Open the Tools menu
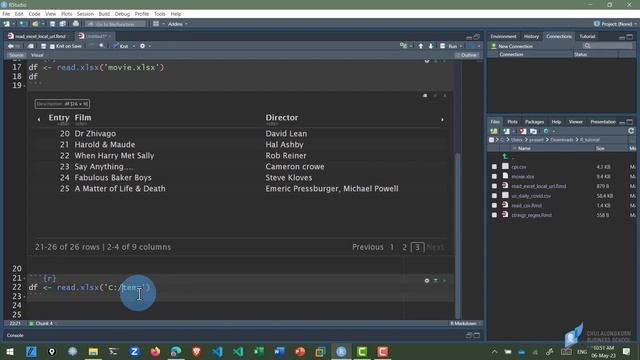Image resolution: width=640 pixels, height=360 pixels. click(160, 14)
